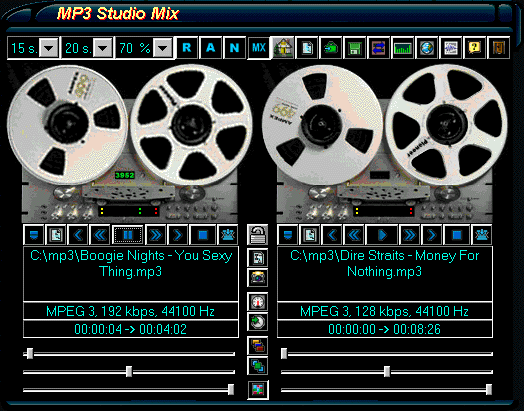Click the center clock with green arrow icon
Image resolution: width=524 pixels, height=411 pixels.
click(258, 322)
